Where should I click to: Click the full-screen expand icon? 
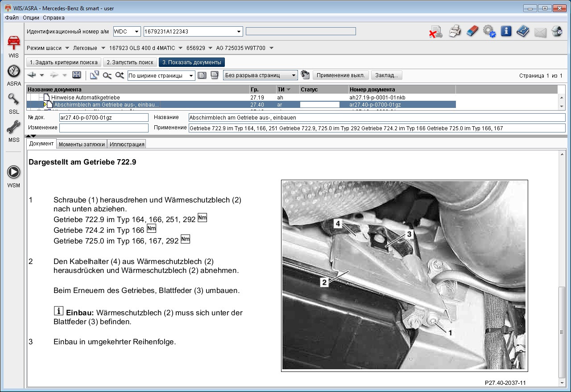point(76,75)
